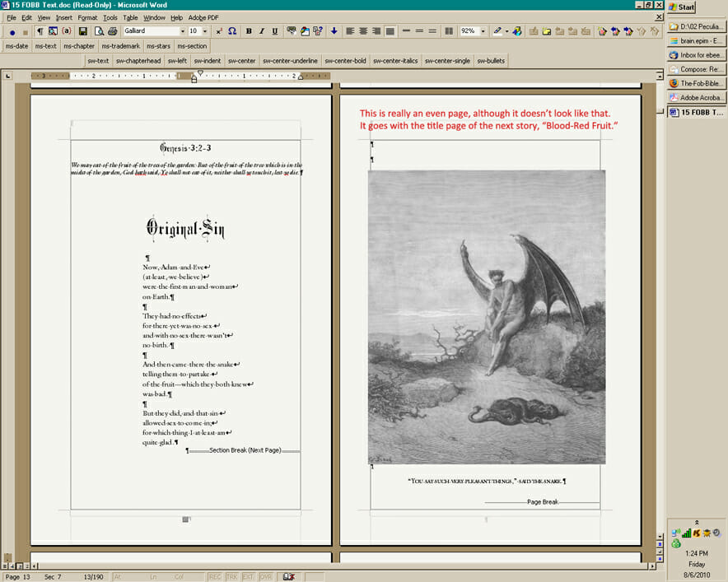Click the first-line indent marker on ruler
The image size is (728, 582).
[x=200, y=73]
